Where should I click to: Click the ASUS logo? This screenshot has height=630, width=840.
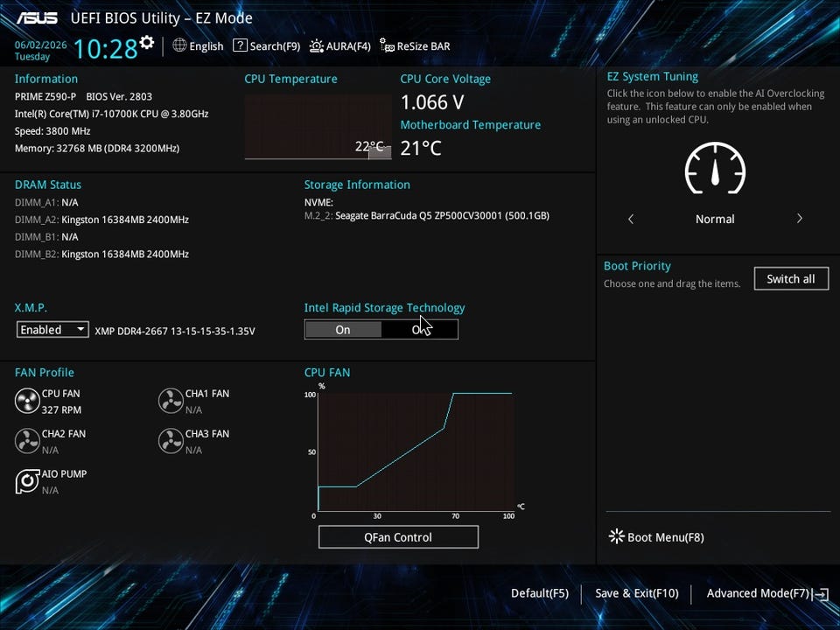[37, 18]
